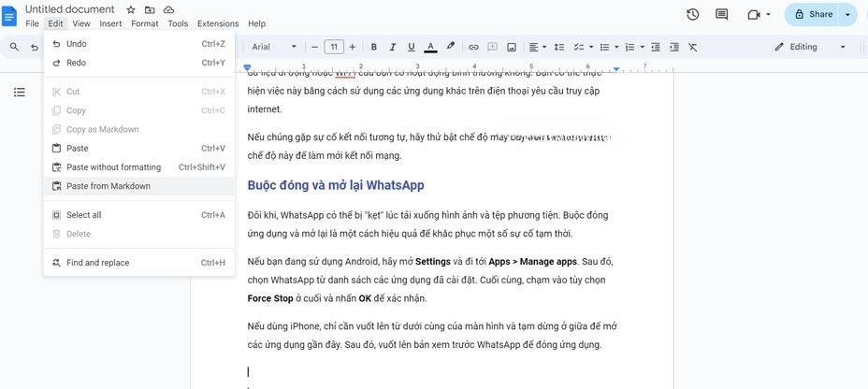Open the Tools menu

tap(178, 23)
